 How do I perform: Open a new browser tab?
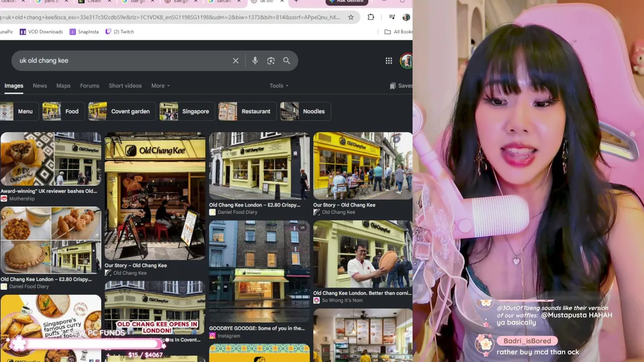(296, 2)
